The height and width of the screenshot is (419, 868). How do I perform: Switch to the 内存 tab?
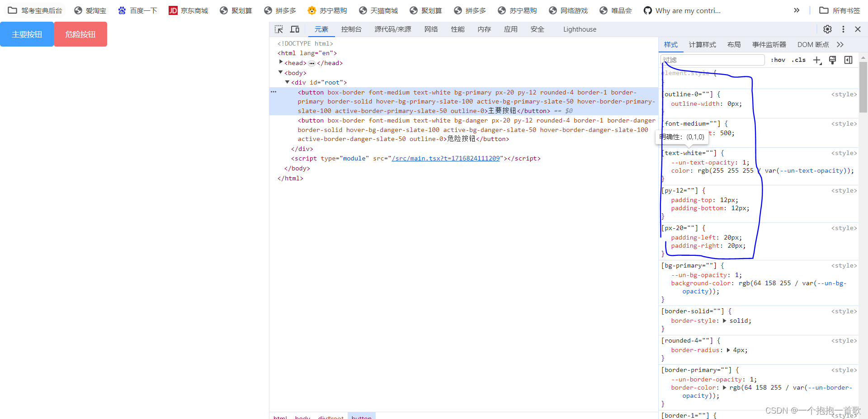(484, 29)
